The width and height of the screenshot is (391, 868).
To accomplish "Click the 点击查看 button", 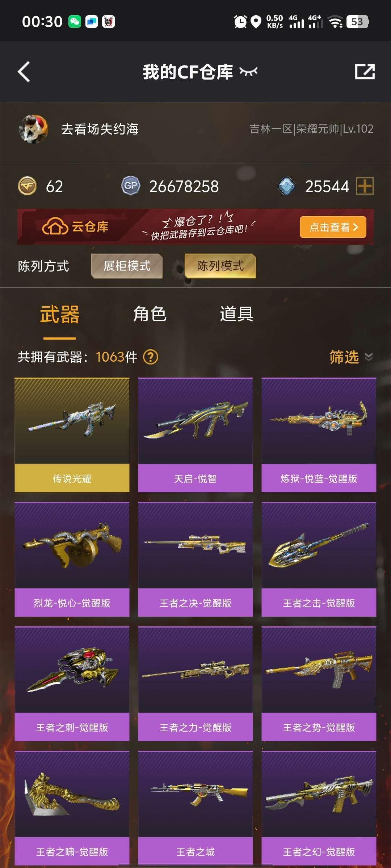I will tap(333, 227).
